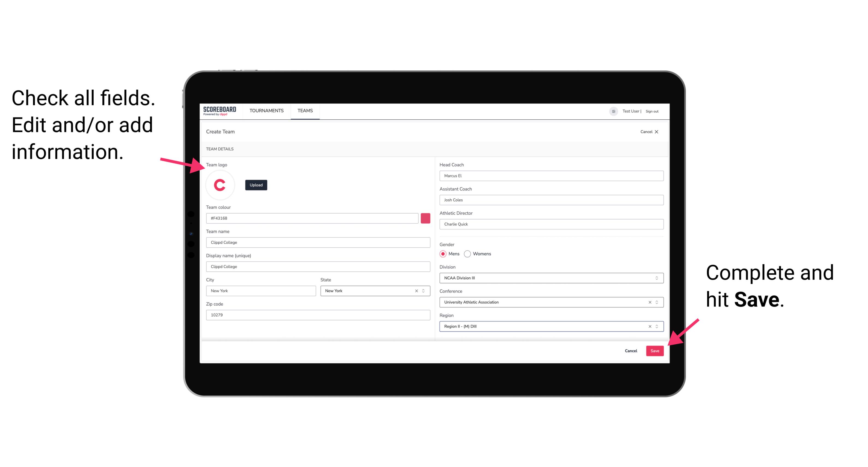Select the Mens radio button
Viewport: 868px width, 467px height.
(443, 254)
